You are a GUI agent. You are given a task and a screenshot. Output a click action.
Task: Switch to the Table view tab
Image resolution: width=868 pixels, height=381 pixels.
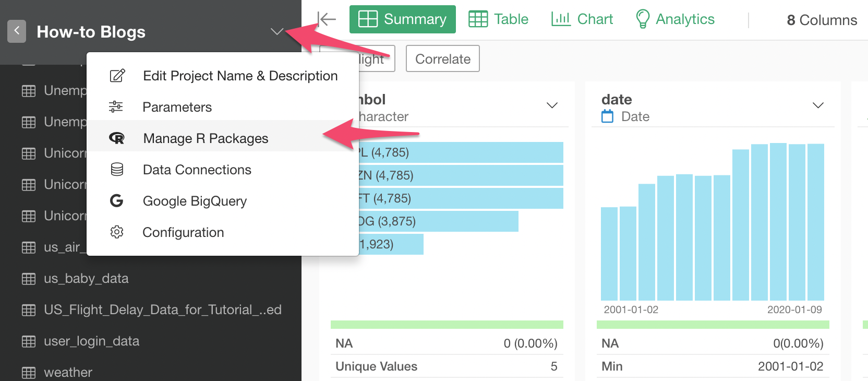[x=498, y=19]
